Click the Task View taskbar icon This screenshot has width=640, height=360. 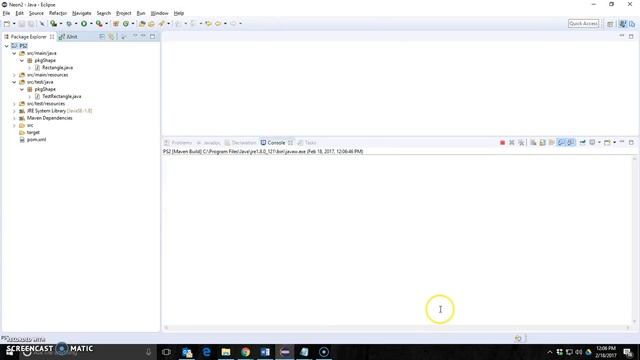click(x=166, y=352)
